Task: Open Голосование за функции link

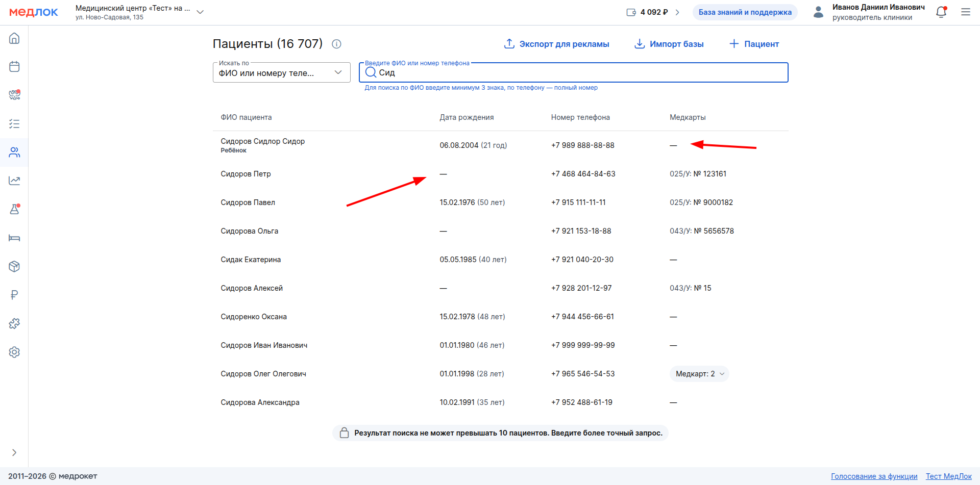Action: tap(874, 476)
